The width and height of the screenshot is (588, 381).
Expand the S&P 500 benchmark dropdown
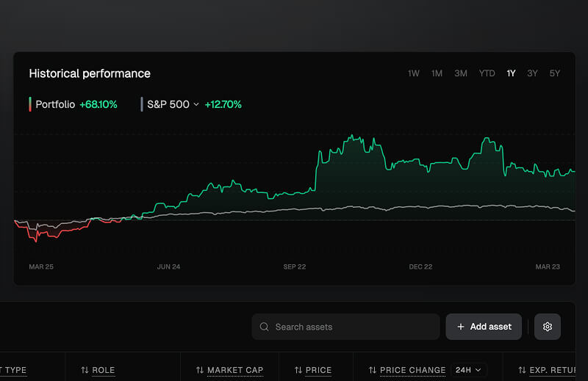coord(196,105)
